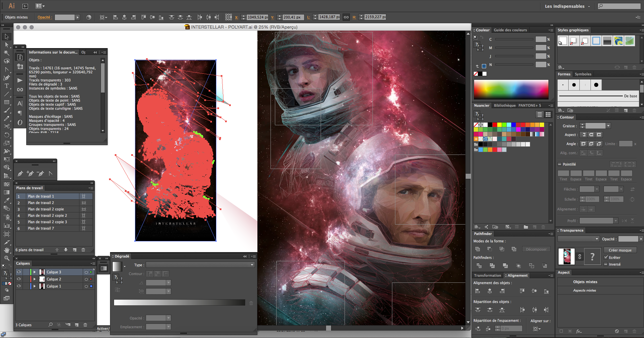Hide Calque 1 layer visibility
Viewport: 644px width, 338px height.
point(19,286)
